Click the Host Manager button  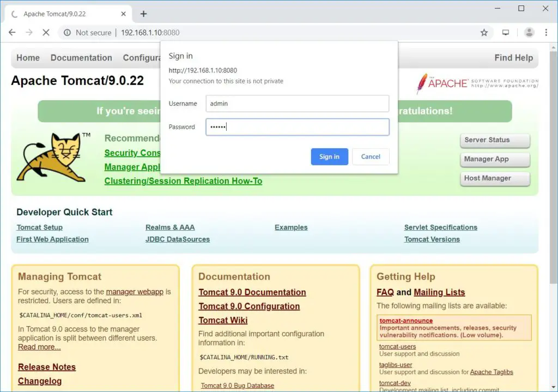tap(495, 178)
